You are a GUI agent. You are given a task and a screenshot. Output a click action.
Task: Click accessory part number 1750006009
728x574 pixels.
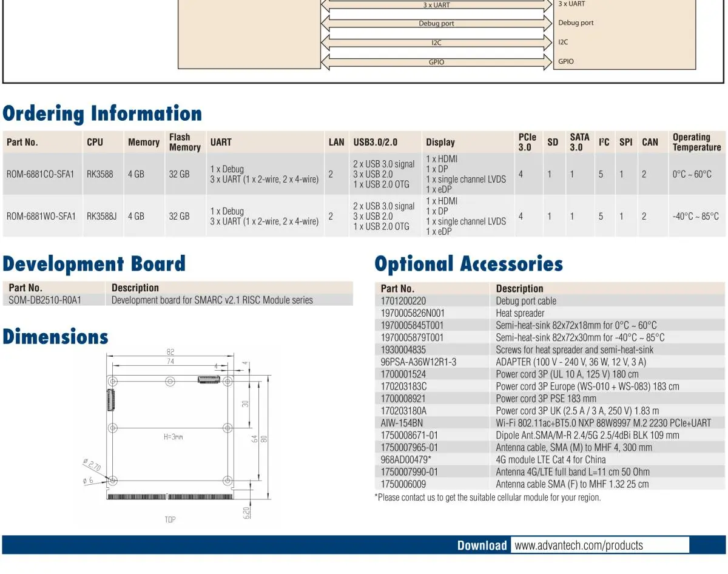pyautogui.click(x=403, y=484)
